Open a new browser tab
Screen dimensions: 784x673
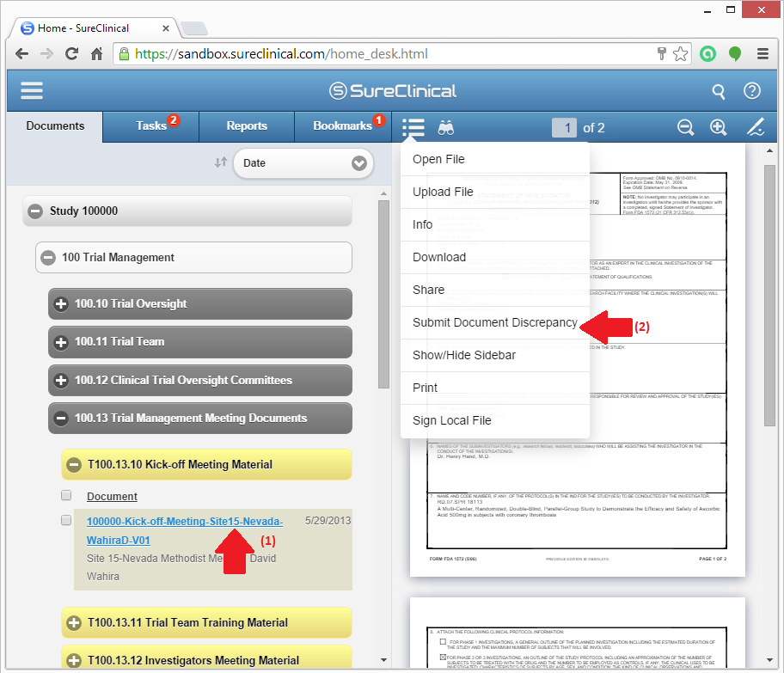click(x=194, y=28)
